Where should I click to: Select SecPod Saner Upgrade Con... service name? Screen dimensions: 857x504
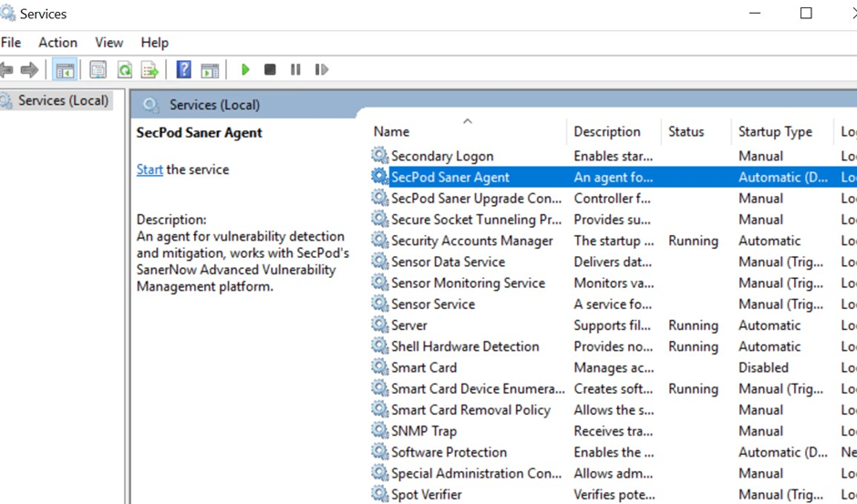476,199
